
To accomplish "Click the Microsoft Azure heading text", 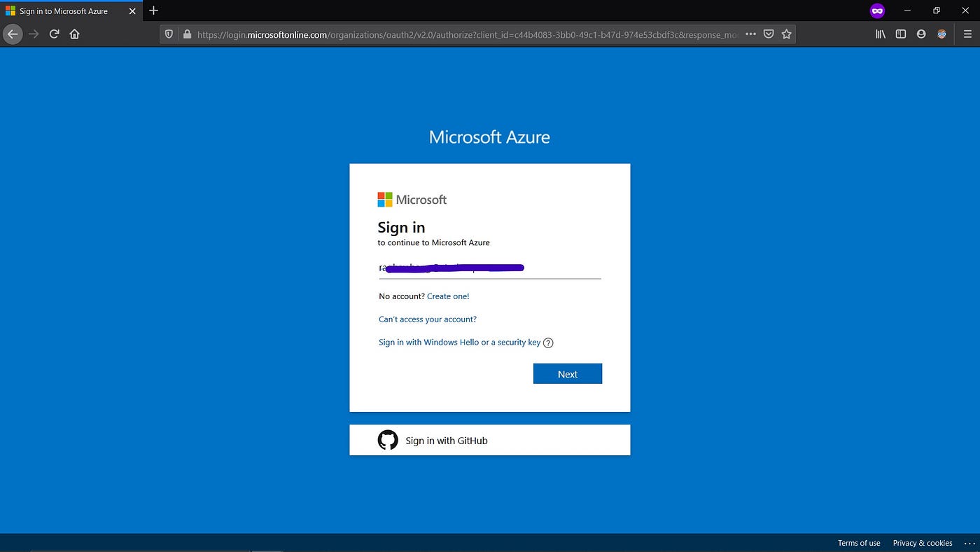I will [489, 137].
